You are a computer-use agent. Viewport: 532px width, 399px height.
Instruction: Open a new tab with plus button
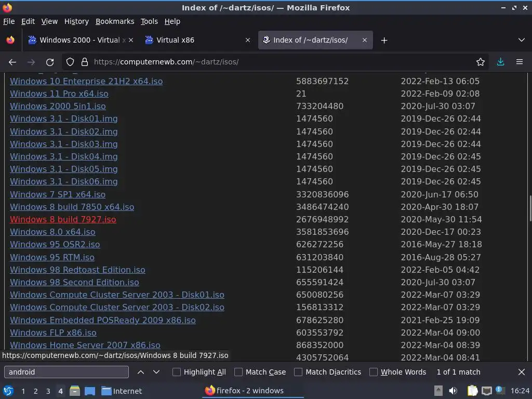pyautogui.click(x=384, y=41)
